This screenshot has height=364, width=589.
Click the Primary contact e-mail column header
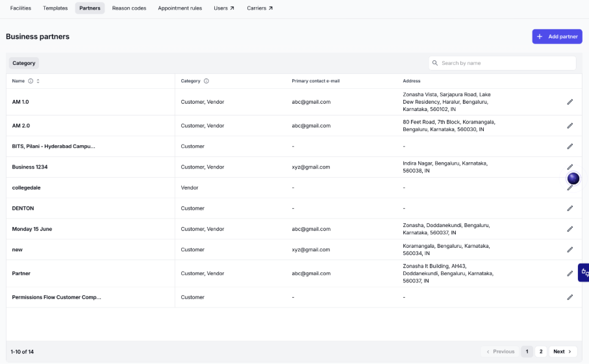point(316,81)
